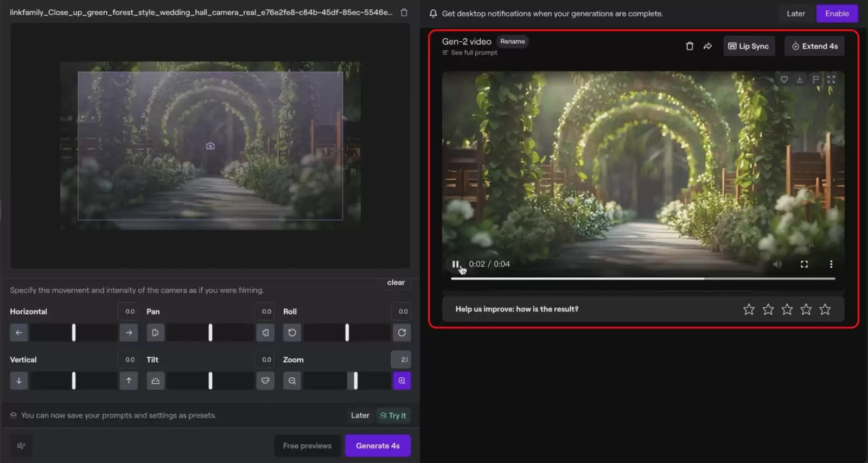
Task: Download the generated video
Action: pos(800,79)
